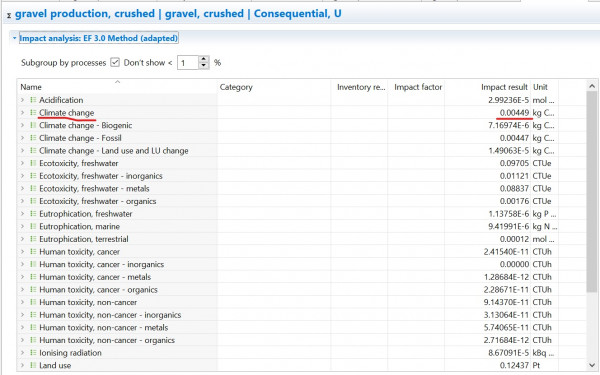
Task: Expand Eutrophication, freshwater row
Action: tap(22, 214)
